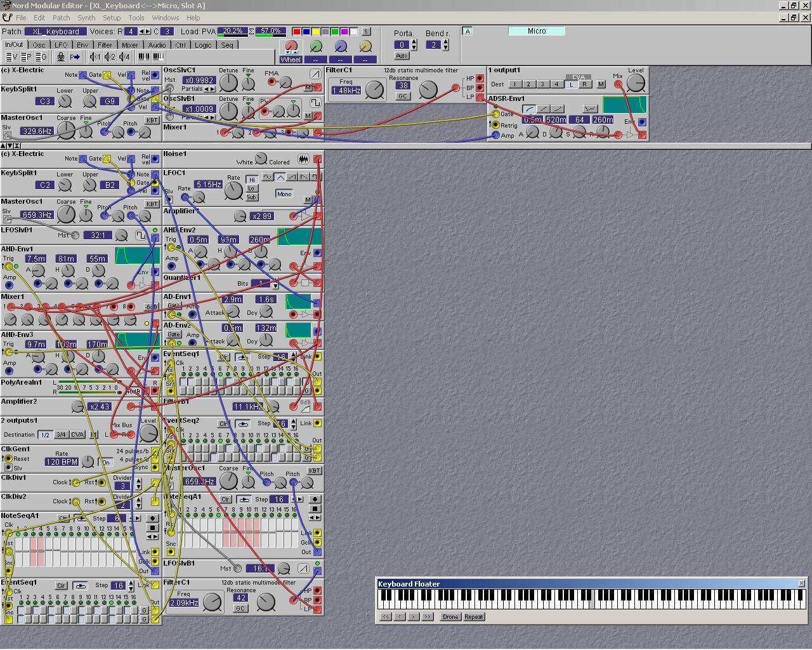Toggle Mono button in LFOC1
This screenshot has height=650, width=812.
click(284, 194)
